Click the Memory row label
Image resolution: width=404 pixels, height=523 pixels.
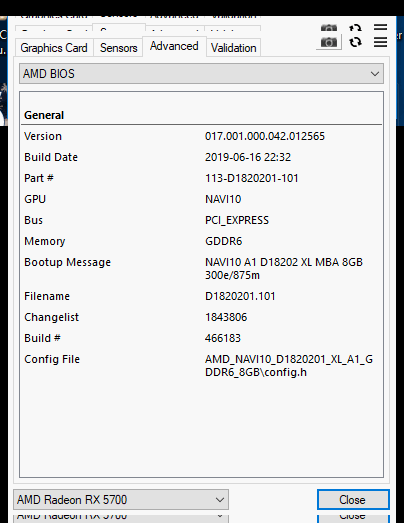pyautogui.click(x=44, y=241)
